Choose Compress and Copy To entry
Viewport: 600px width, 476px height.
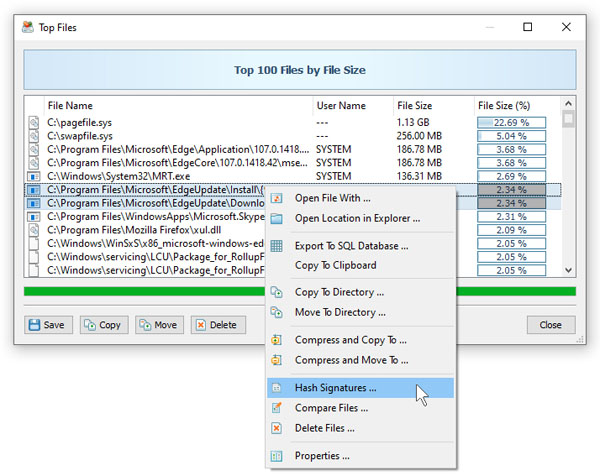tap(360, 340)
